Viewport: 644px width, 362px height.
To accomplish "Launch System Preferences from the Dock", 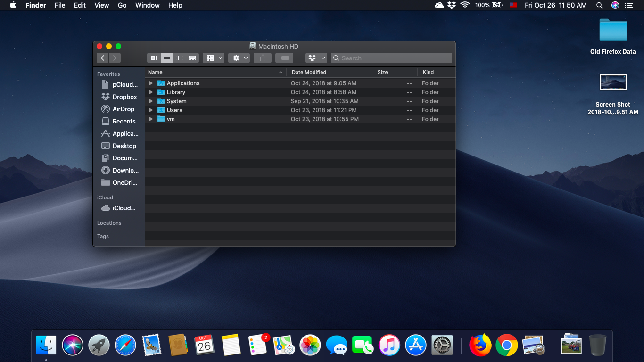I will click(x=442, y=346).
